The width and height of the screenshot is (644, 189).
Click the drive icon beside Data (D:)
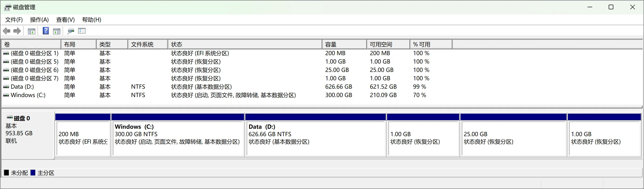pyautogui.click(x=6, y=87)
